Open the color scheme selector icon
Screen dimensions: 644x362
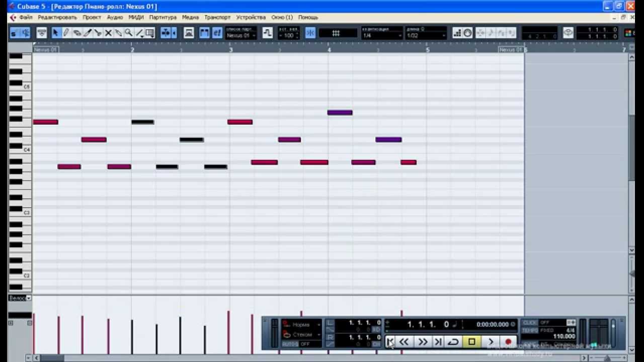(629, 33)
